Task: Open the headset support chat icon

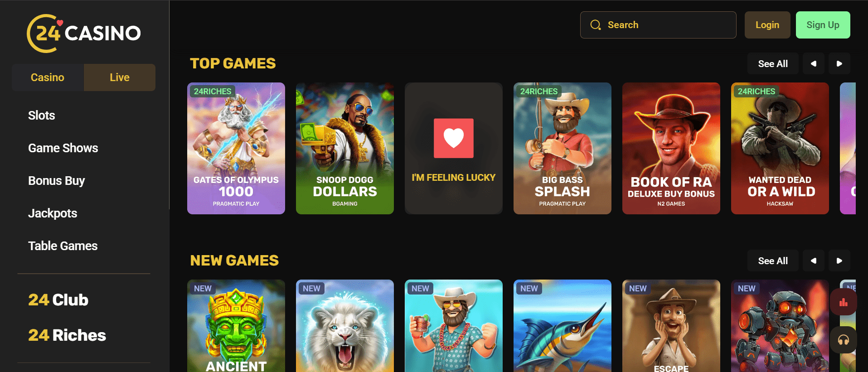Action: pyautogui.click(x=844, y=340)
